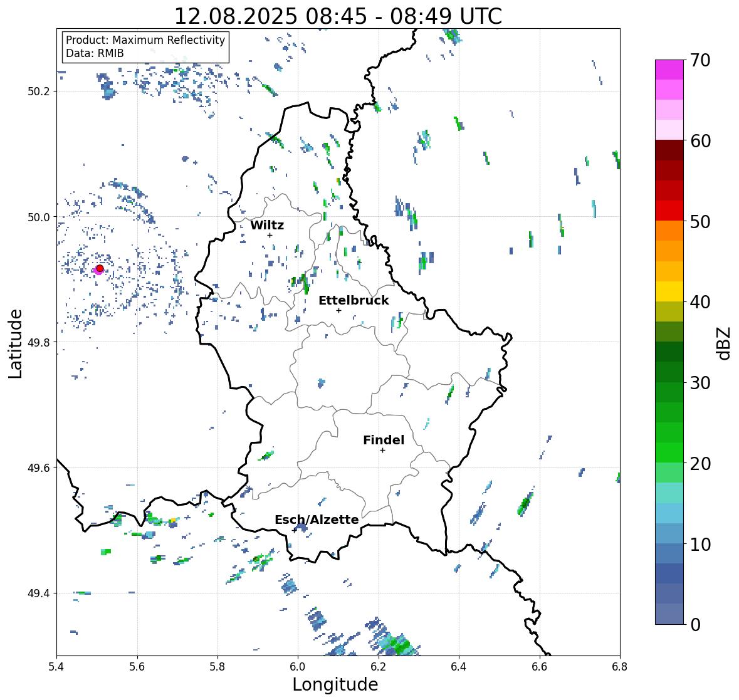
Task: Click the 30 value on the colorbar
Action: pyautogui.click(x=700, y=382)
